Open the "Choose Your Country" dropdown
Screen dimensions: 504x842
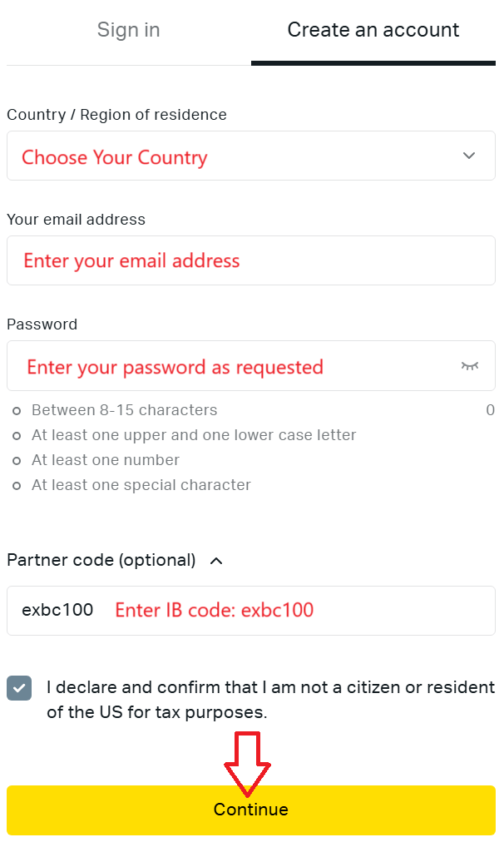click(x=251, y=156)
